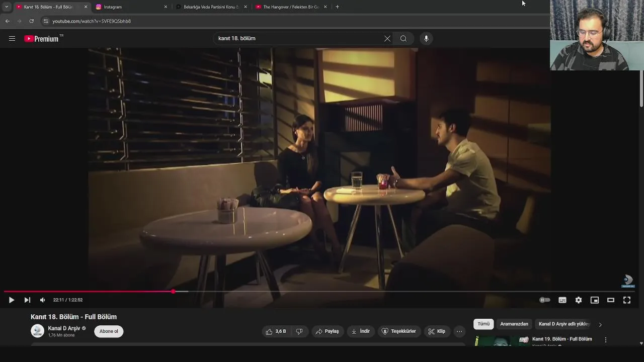Viewport: 644px width, 362px height.
Task: Close the Bekarlığa Veda Partisini tab
Action: click(x=246, y=7)
